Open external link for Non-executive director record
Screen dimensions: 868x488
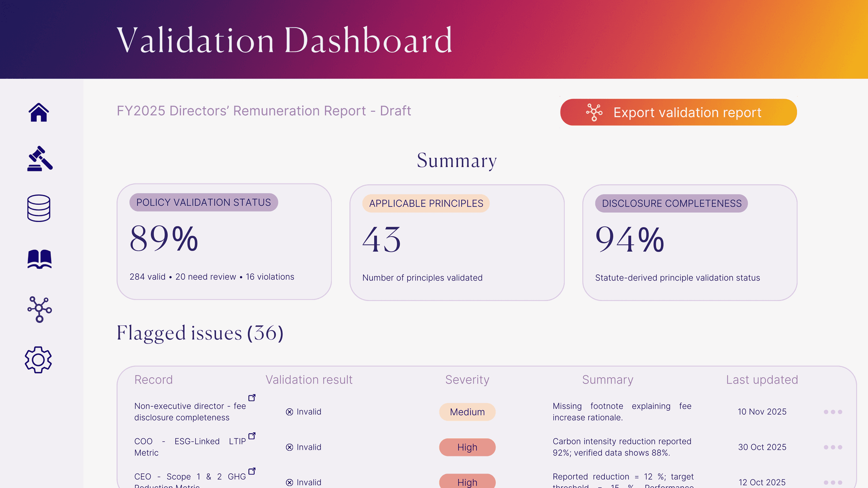(x=252, y=398)
